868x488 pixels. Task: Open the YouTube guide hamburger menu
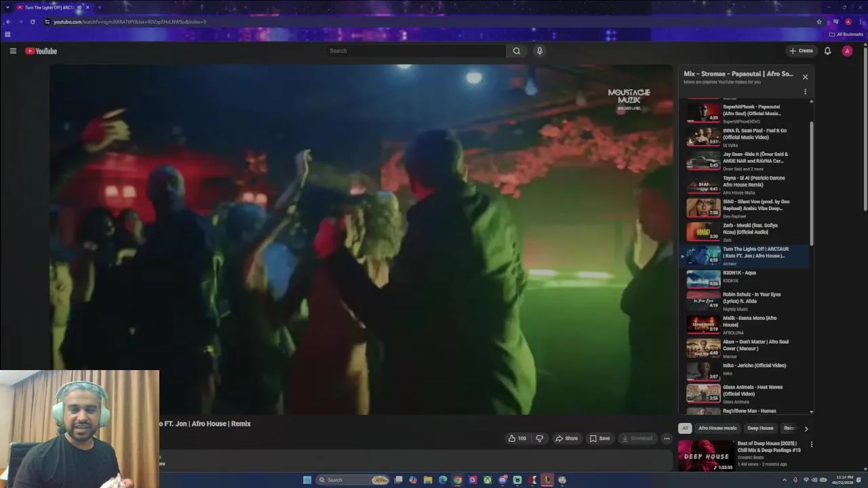[x=13, y=51]
